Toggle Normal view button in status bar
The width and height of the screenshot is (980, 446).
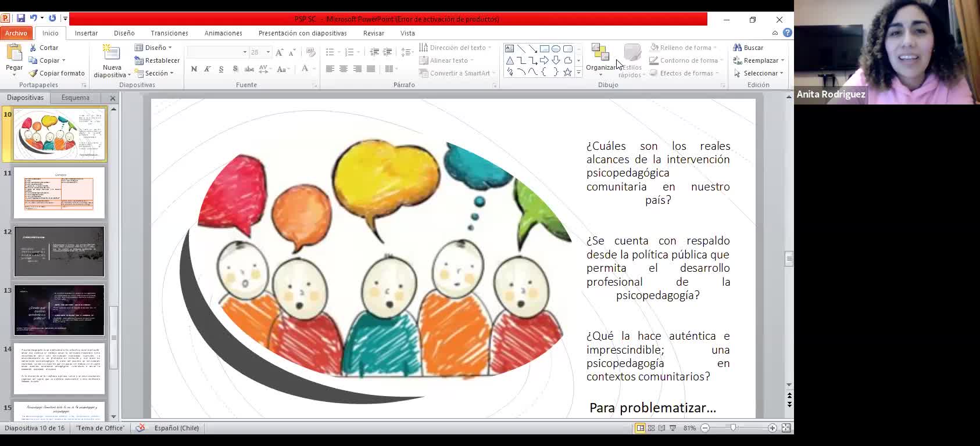(640, 428)
